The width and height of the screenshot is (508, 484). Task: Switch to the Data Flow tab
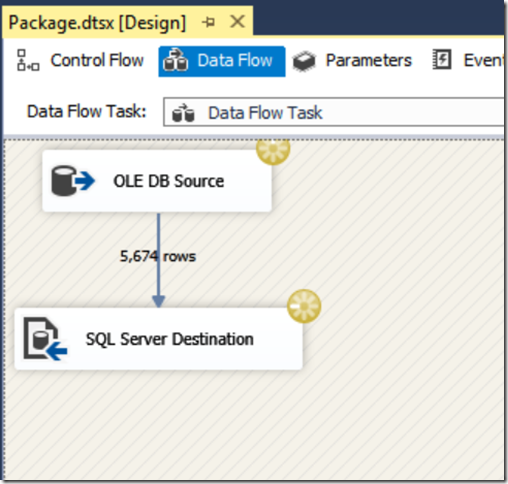click(222, 61)
